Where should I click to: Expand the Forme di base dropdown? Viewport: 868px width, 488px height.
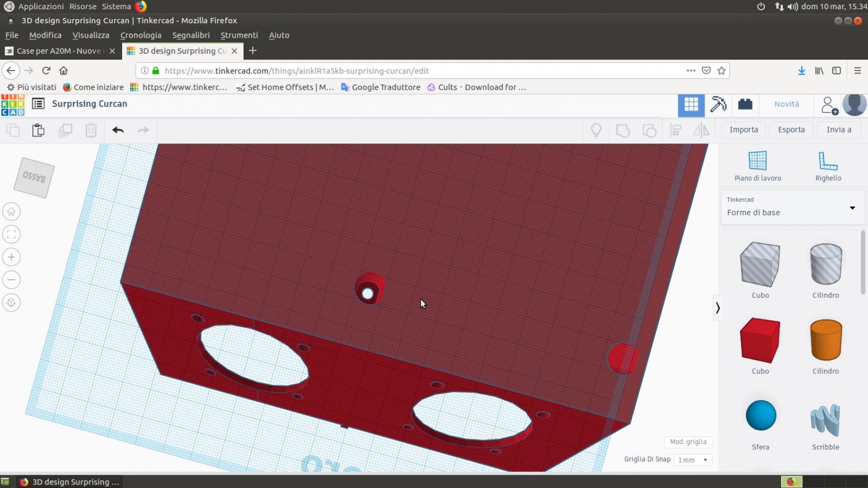tap(852, 208)
